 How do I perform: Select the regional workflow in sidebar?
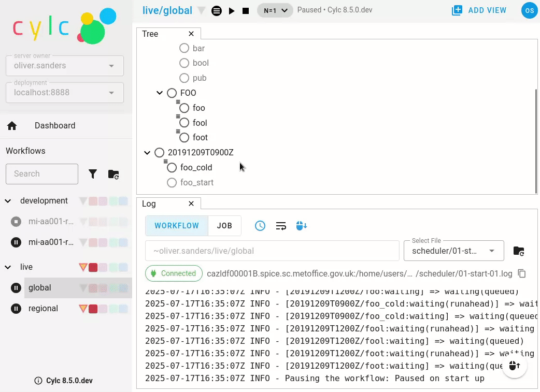coord(43,309)
